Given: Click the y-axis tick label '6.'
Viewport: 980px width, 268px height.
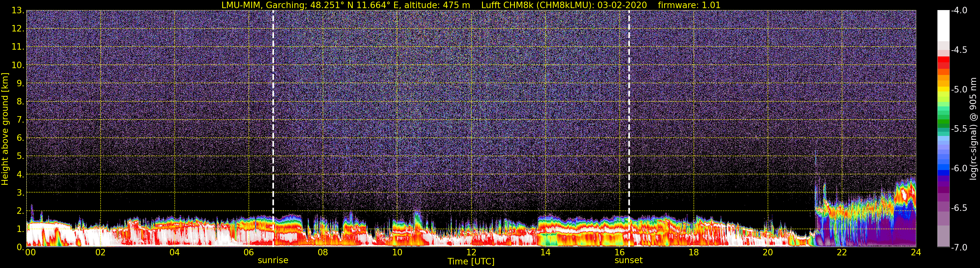Looking at the screenshot, I should pyautogui.click(x=20, y=138).
